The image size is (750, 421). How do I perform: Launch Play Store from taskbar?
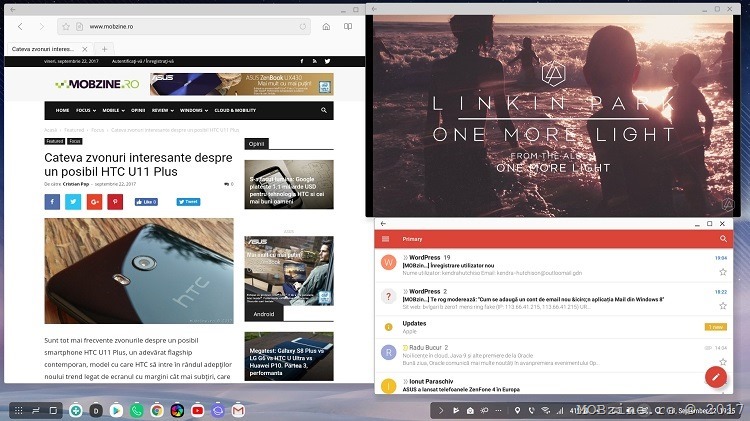point(116,410)
